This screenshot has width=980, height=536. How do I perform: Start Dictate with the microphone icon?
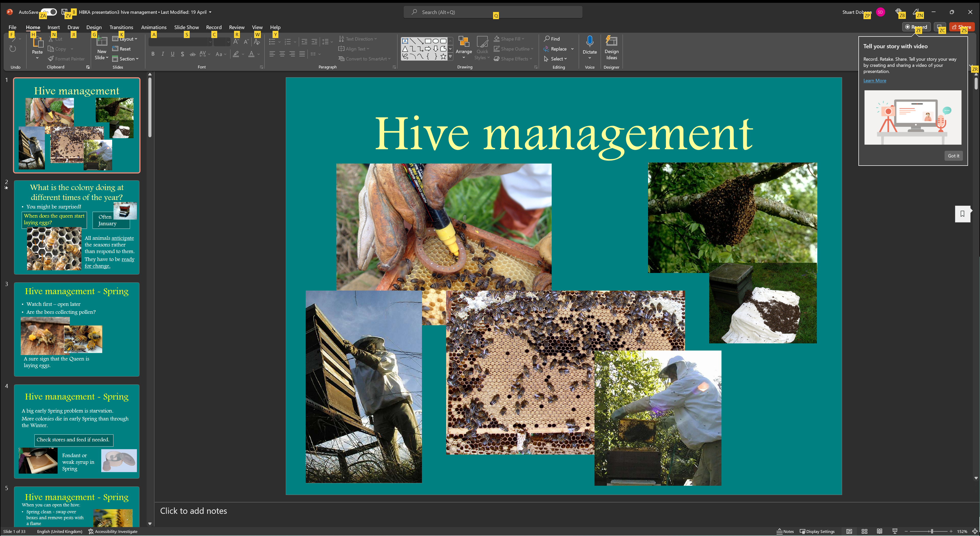click(x=590, y=42)
